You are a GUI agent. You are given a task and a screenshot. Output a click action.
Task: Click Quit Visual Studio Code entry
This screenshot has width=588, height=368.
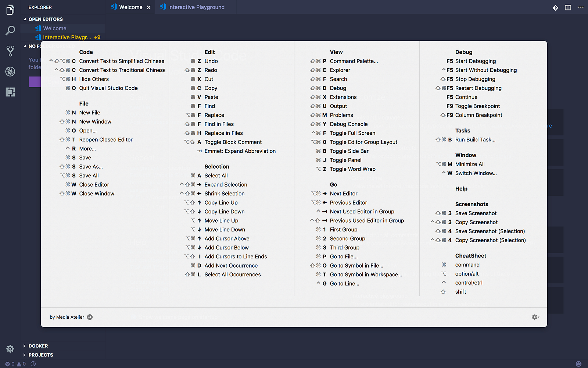coord(108,88)
